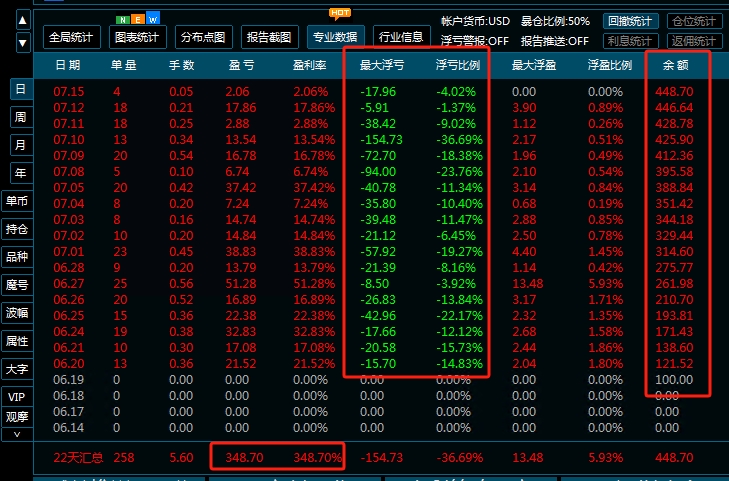
Task: Sort by the 盈利率 profit rate column header
Action: pos(310,65)
